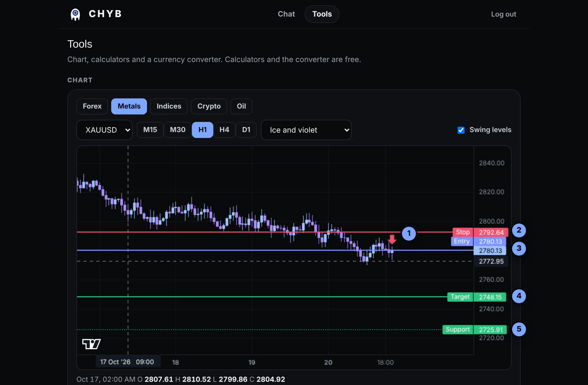Click the red sell arrow marker on the chart
The width and height of the screenshot is (588, 385).
[x=392, y=240]
